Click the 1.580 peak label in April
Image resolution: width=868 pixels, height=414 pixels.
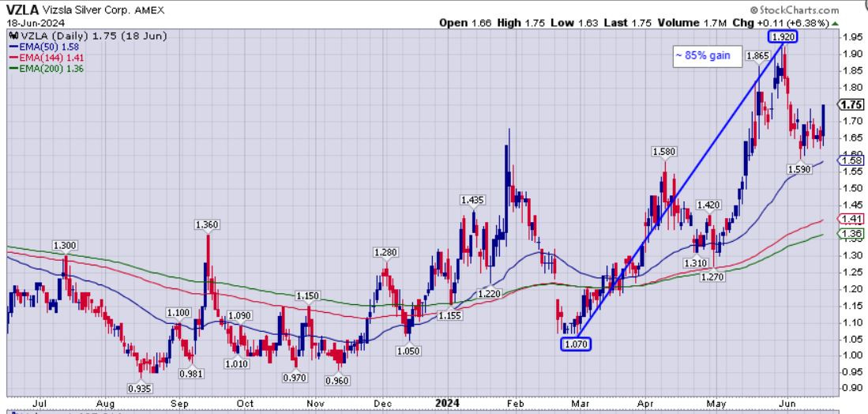click(665, 151)
